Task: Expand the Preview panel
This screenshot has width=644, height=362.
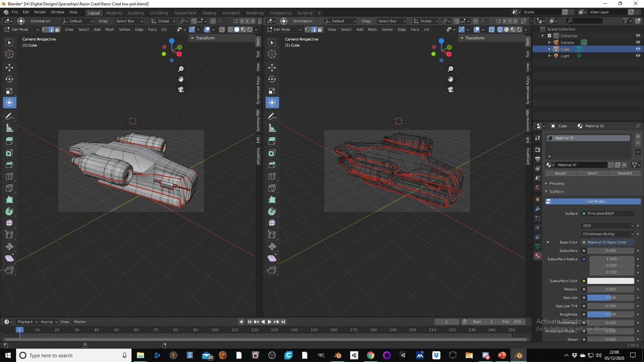Action: click(x=556, y=183)
